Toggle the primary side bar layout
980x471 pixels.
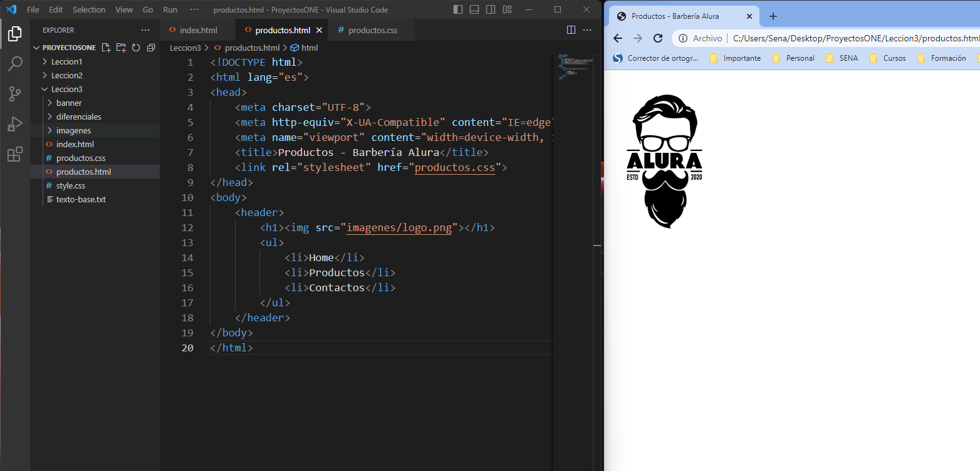click(x=458, y=9)
